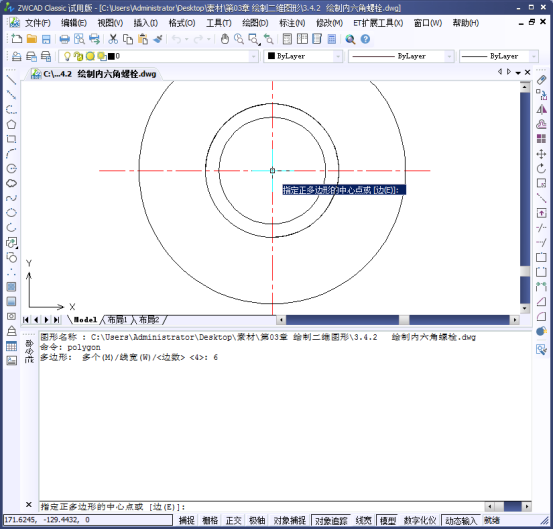Screen dimensions: 554x529
Task: Expand the layer selection dropdown
Action: click(253, 56)
